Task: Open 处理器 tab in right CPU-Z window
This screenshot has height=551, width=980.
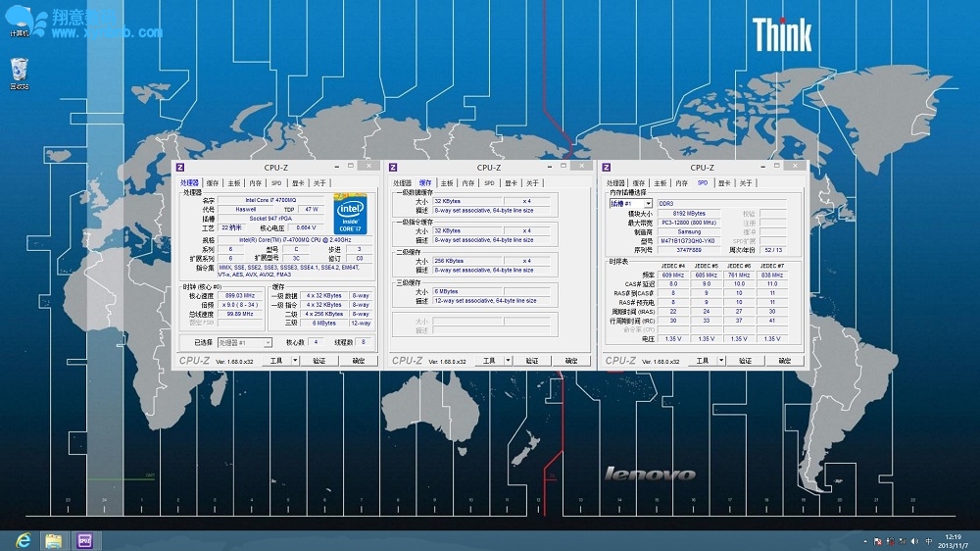Action: tap(615, 183)
